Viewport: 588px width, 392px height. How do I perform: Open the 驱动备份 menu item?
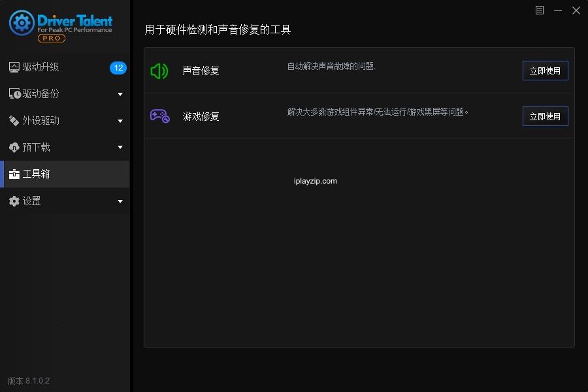point(65,94)
